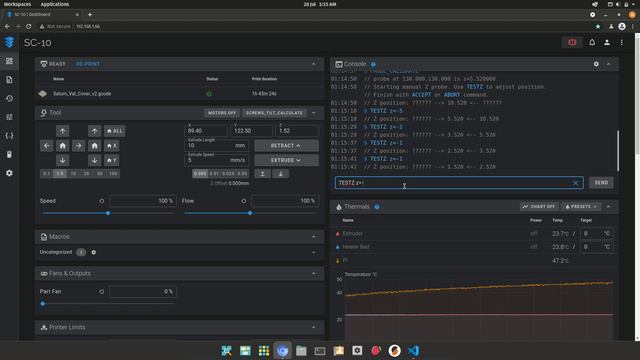
Task: Home XY using the first house icon
Action: (62, 146)
